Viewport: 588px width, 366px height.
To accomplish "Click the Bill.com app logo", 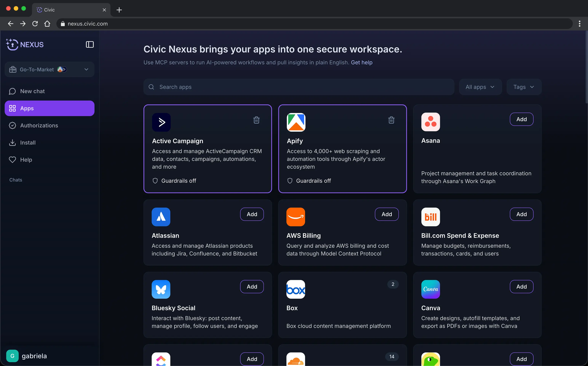I will point(430,217).
